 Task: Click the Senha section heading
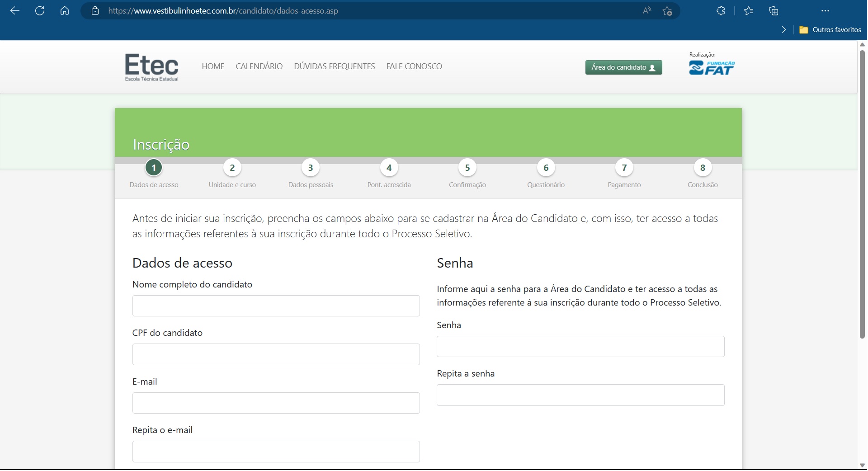455,263
